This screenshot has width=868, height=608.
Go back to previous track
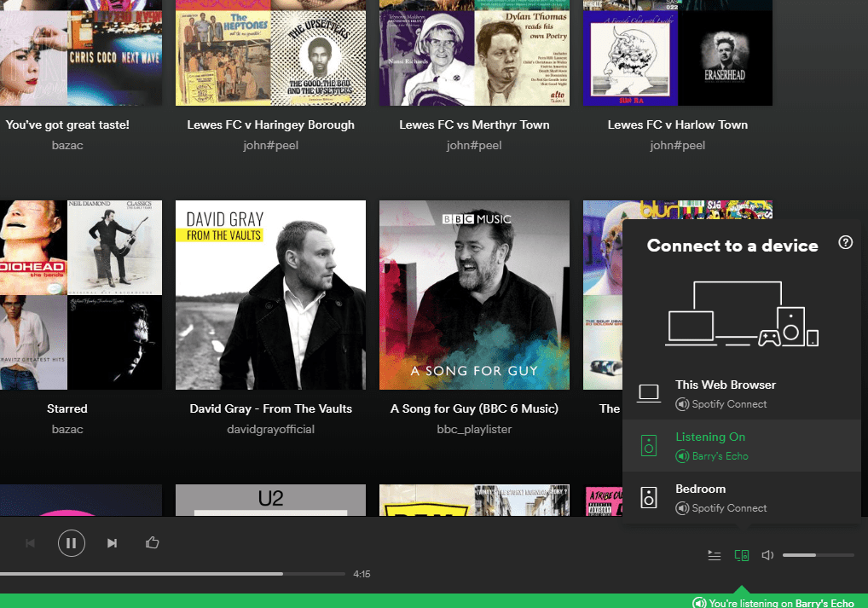31,543
